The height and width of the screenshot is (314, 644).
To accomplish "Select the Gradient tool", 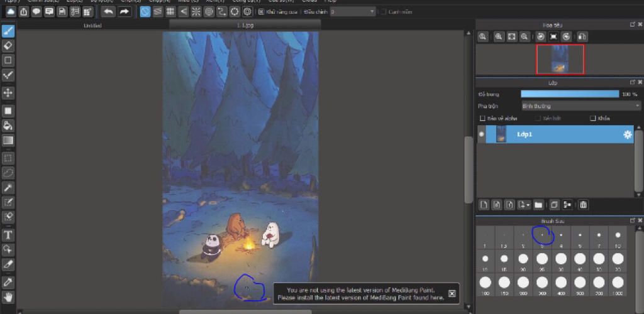I will click(8, 141).
